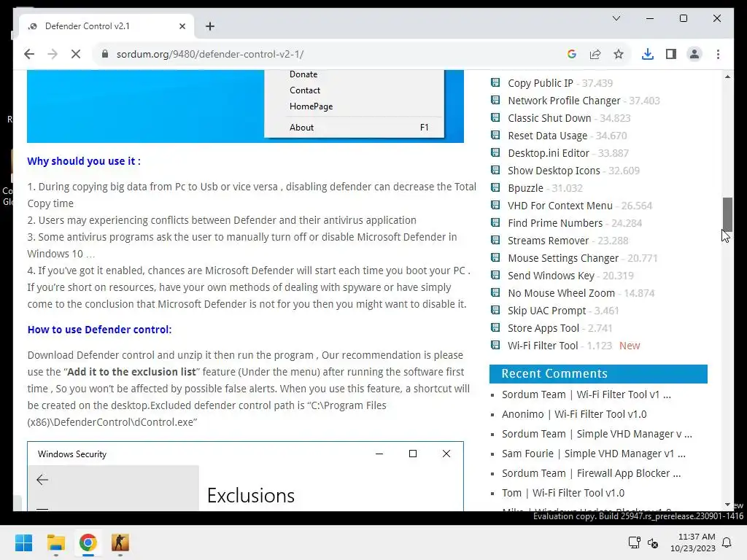This screenshot has height=560, width=747.
Task: Open Skip UAC Prompt link
Action: click(547, 311)
